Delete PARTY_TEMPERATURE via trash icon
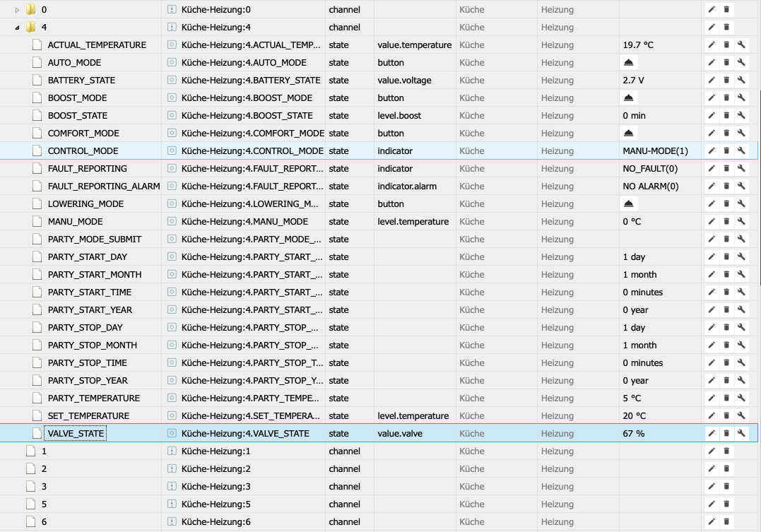The width and height of the screenshot is (761, 532). (726, 398)
